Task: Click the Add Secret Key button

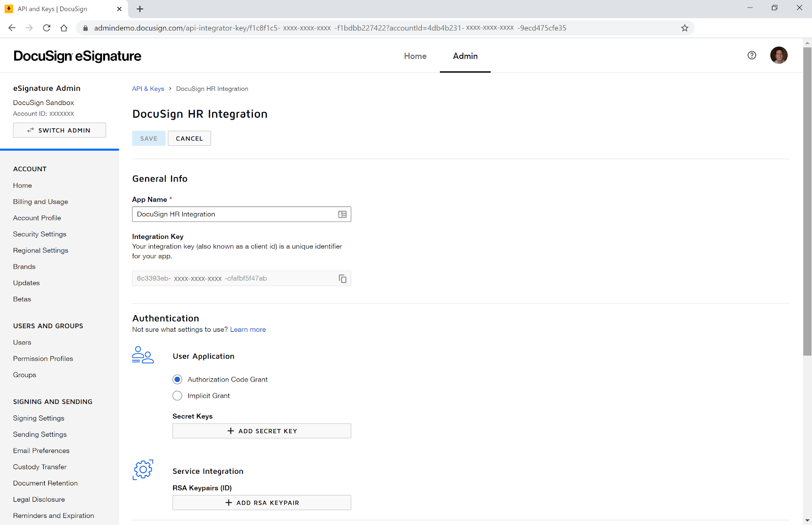Action: click(x=261, y=431)
